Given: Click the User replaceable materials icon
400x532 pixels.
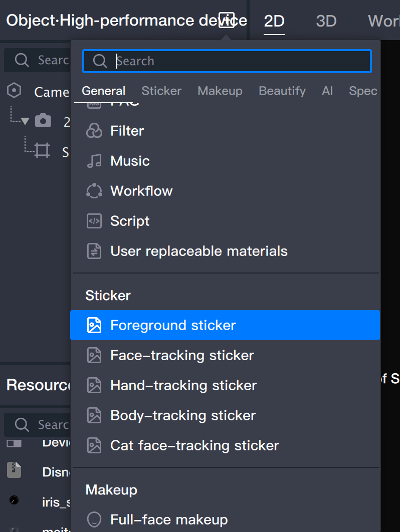Looking at the screenshot, I should tap(94, 251).
